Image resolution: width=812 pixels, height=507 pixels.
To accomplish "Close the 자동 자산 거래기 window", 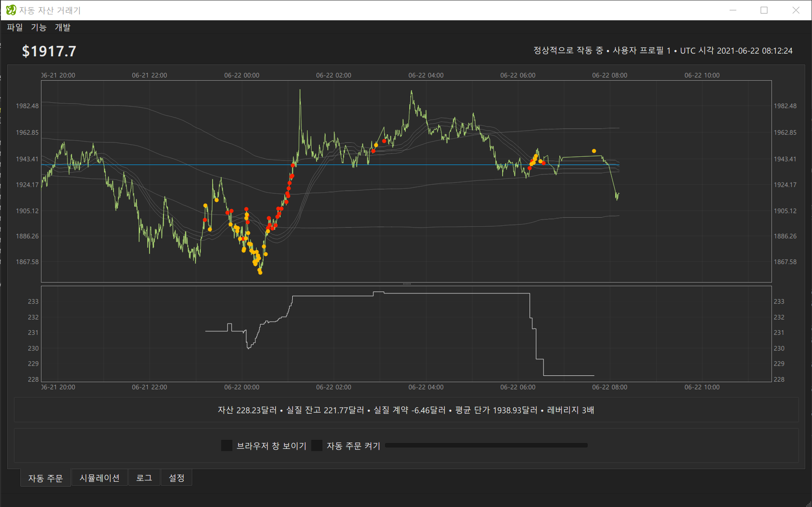I will pyautogui.click(x=796, y=10).
